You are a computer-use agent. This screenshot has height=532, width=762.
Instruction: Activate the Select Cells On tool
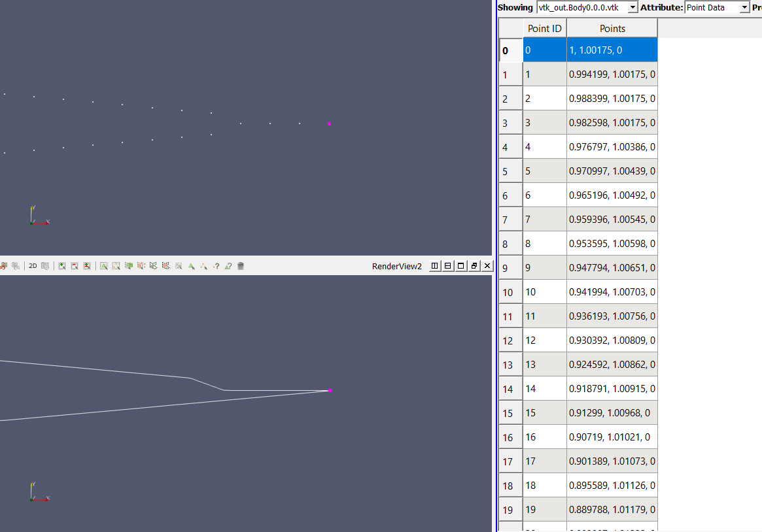[x=103, y=266]
